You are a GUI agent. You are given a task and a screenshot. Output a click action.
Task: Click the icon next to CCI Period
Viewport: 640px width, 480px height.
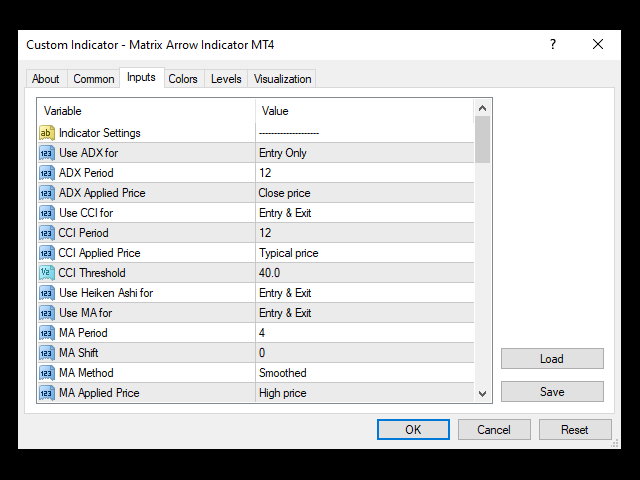(47, 233)
